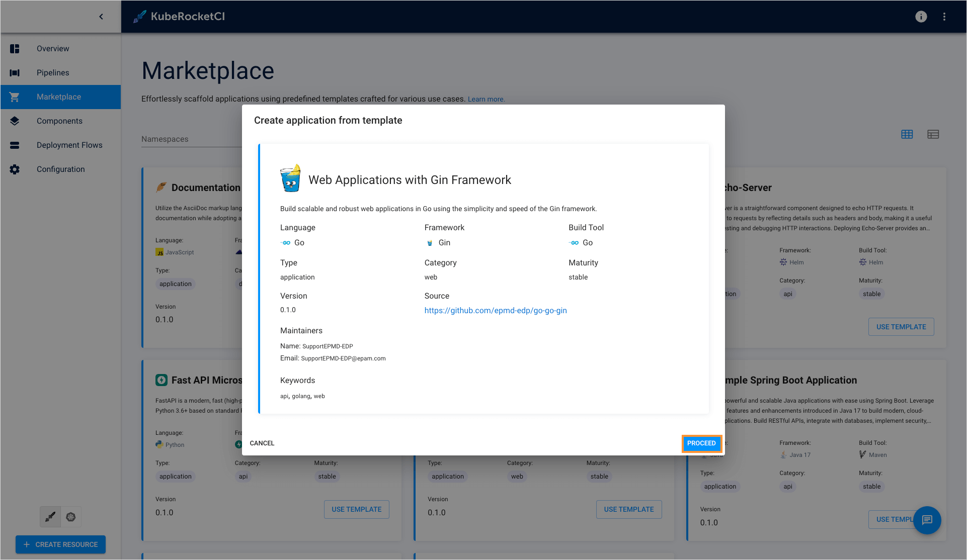Open the go-go-gin GitHub source link

click(x=495, y=310)
